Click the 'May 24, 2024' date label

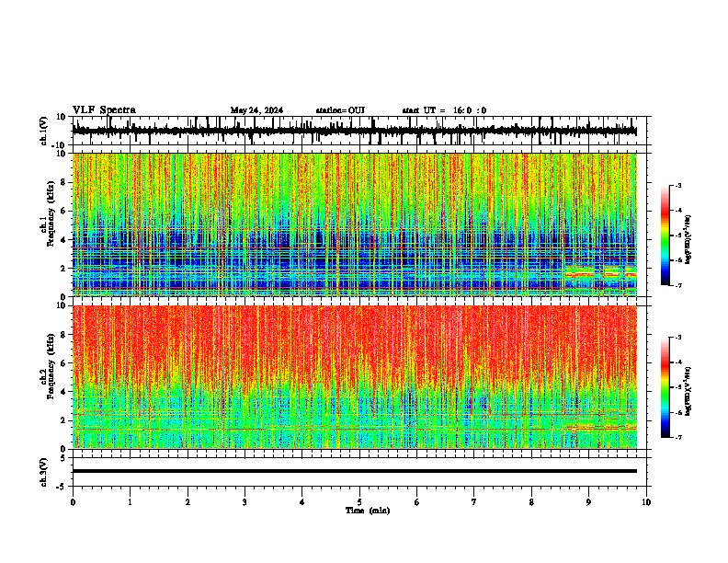pos(256,110)
